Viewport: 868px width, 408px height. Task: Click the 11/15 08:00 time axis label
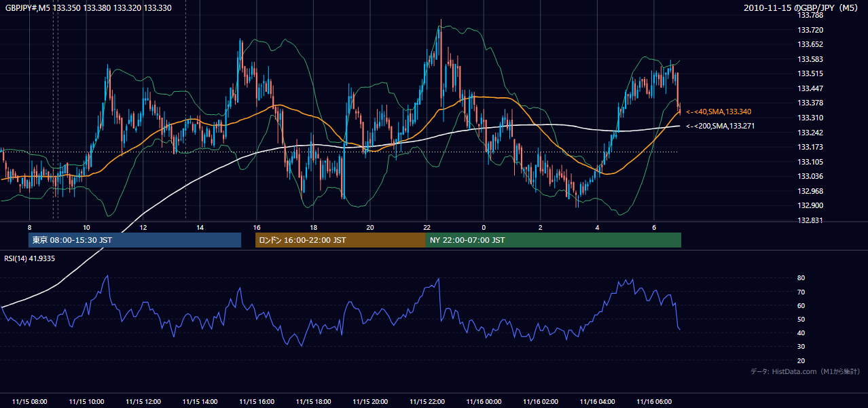pyautogui.click(x=30, y=402)
